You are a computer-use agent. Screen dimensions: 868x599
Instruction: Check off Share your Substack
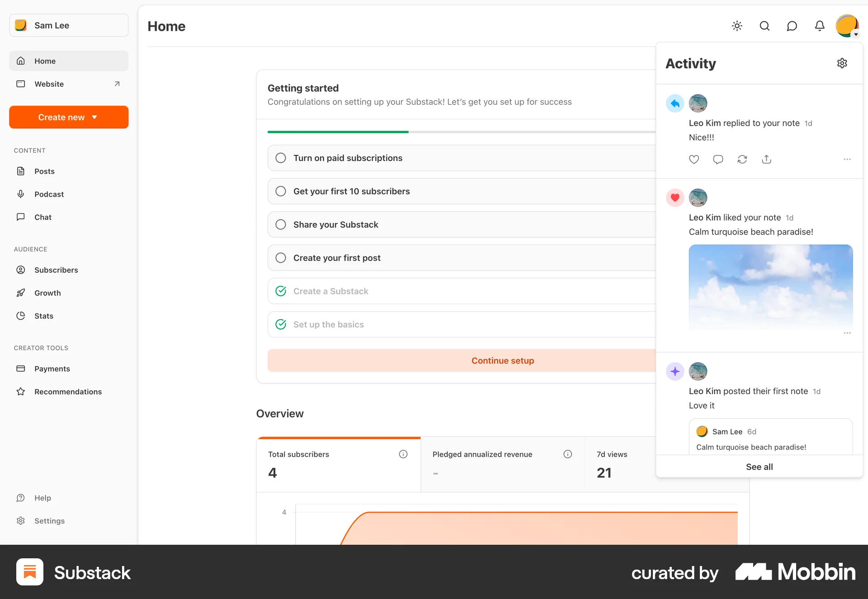pyautogui.click(x=280, y=224)
